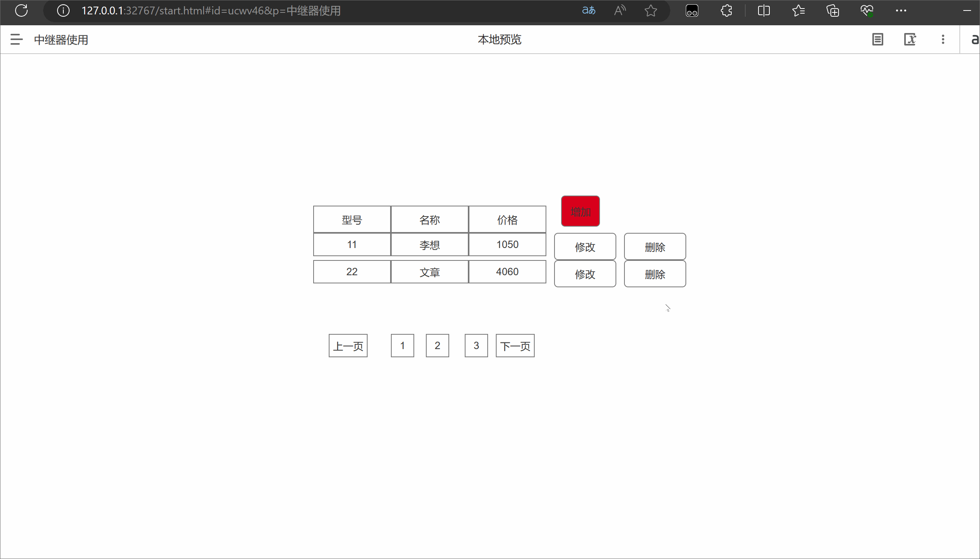
Task: Click the browser refresh icon
Action: click(x=21, y=10)
